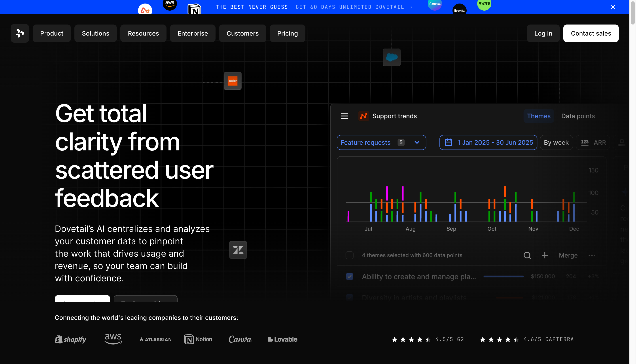Click the Zapier integration icon
This screenshot has height=364, width=636.
click(232, 81)
